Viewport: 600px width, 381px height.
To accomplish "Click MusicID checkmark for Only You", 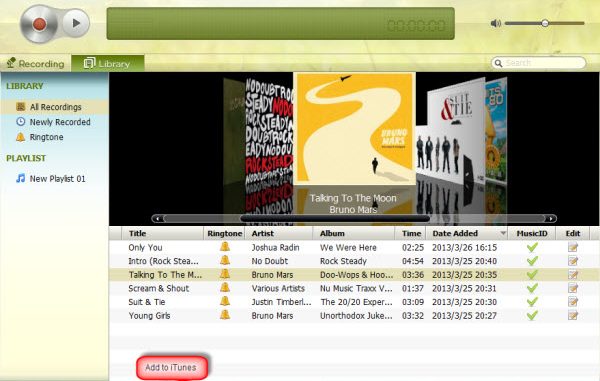I will pyautogui.click(x=532, y=247).
